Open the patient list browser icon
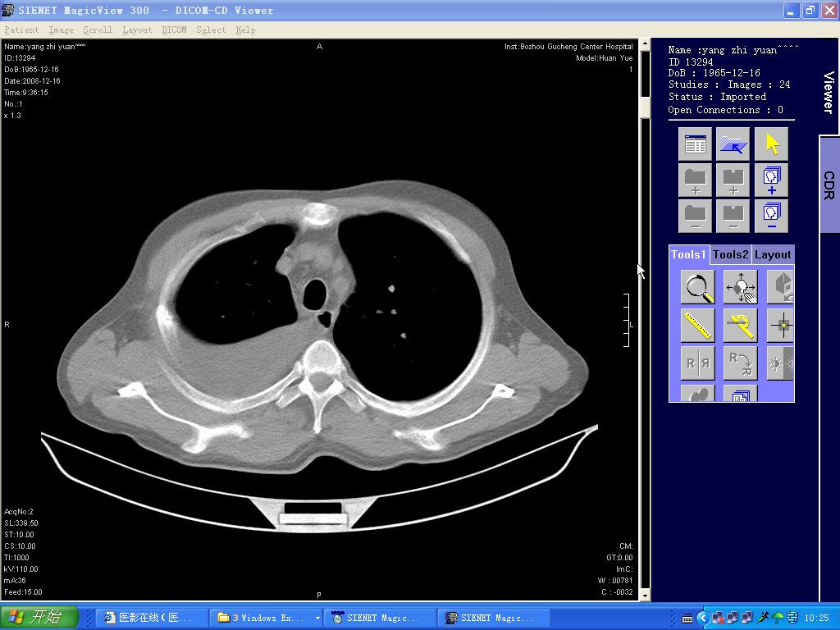Viewport: 840px width, 630px height. coord(695,144)
